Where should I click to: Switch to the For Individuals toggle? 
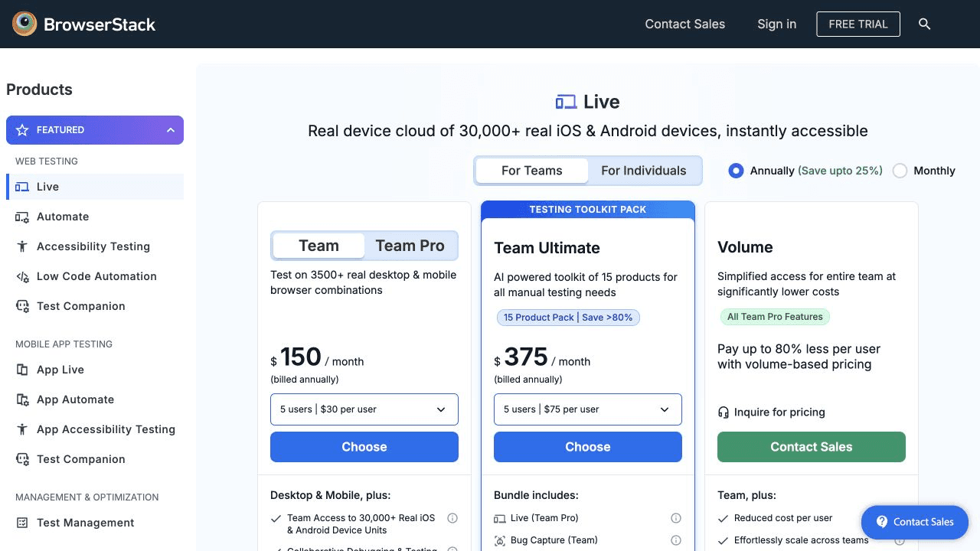[644, 171]
